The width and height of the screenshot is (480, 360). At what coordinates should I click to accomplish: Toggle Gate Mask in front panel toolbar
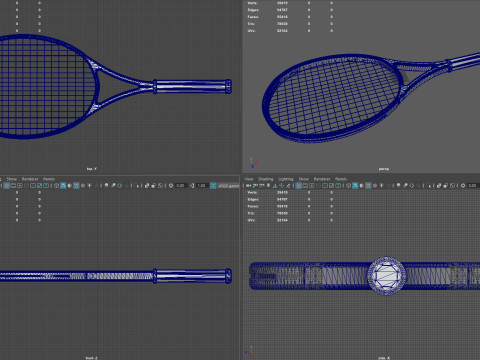click(x=26, y=186)
